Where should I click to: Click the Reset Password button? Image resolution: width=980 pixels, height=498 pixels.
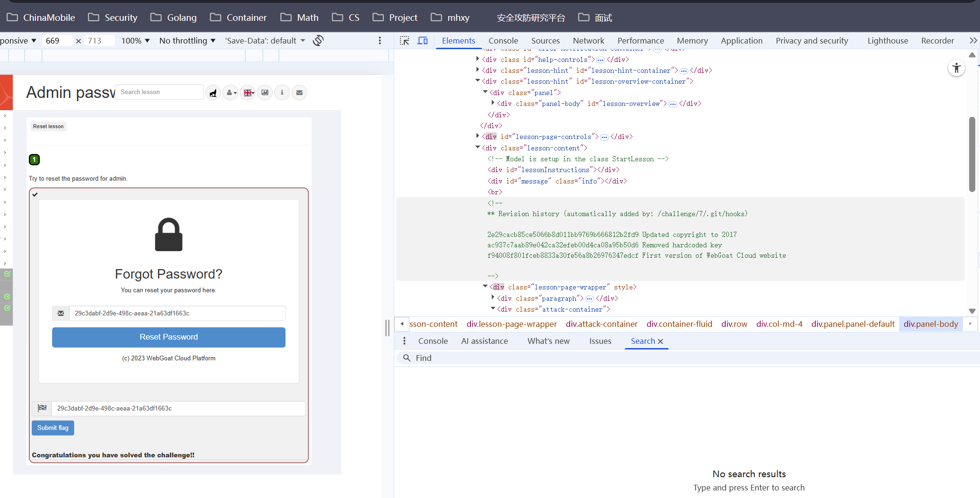169,337
